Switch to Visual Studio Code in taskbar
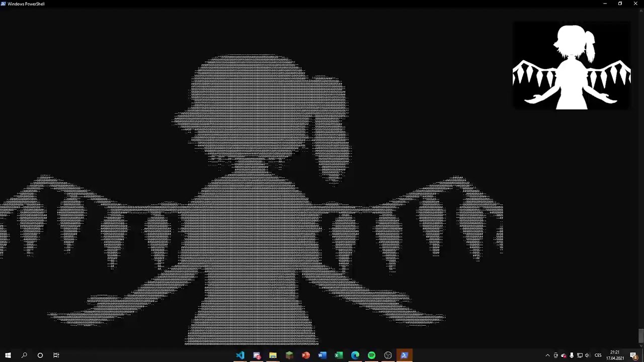The width and height of the screenshot is (644, 362). (240, 355)
